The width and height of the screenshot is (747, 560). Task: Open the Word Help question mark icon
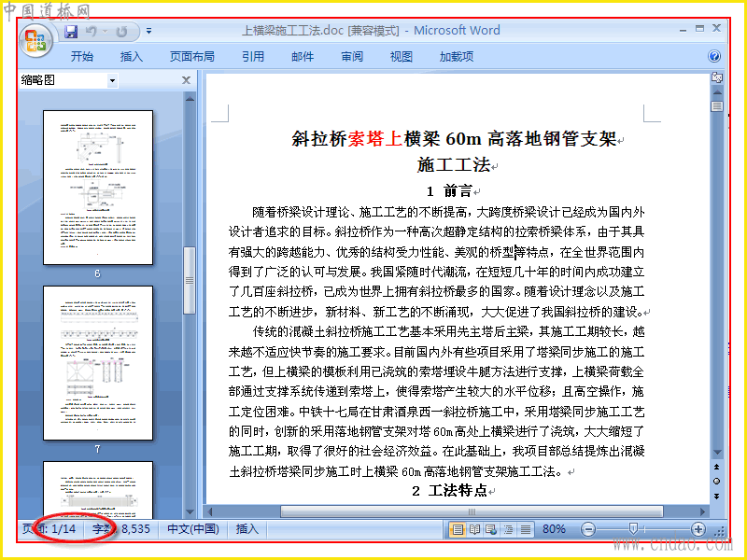[x=714, y=56]
